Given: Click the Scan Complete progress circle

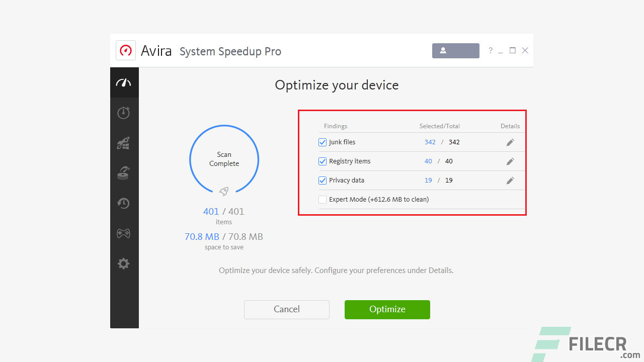Looking at the screenshot, I should 224,160.
